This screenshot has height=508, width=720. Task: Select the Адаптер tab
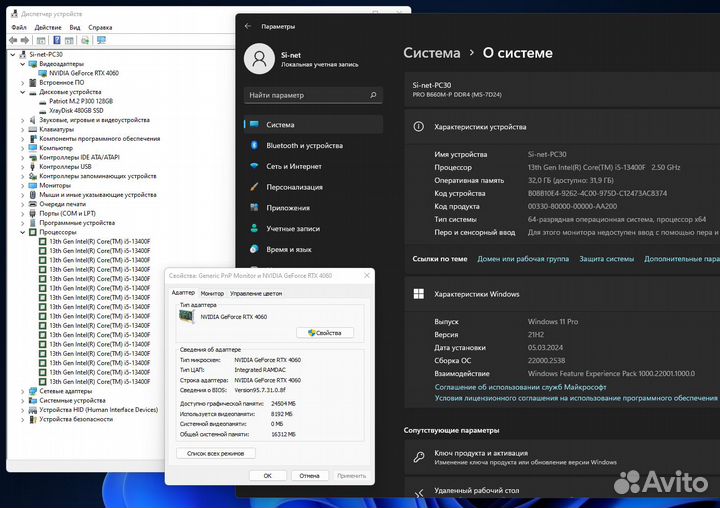click(183, 293)
